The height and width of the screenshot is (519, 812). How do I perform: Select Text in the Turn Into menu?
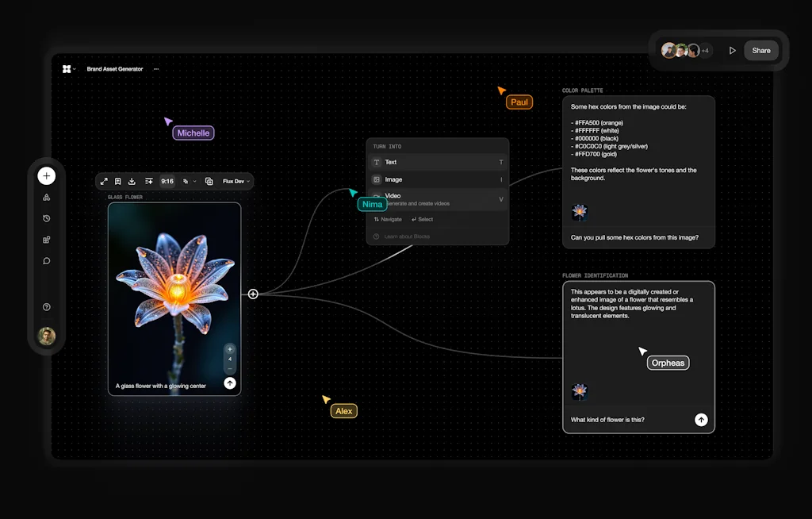tap(437, 162)
